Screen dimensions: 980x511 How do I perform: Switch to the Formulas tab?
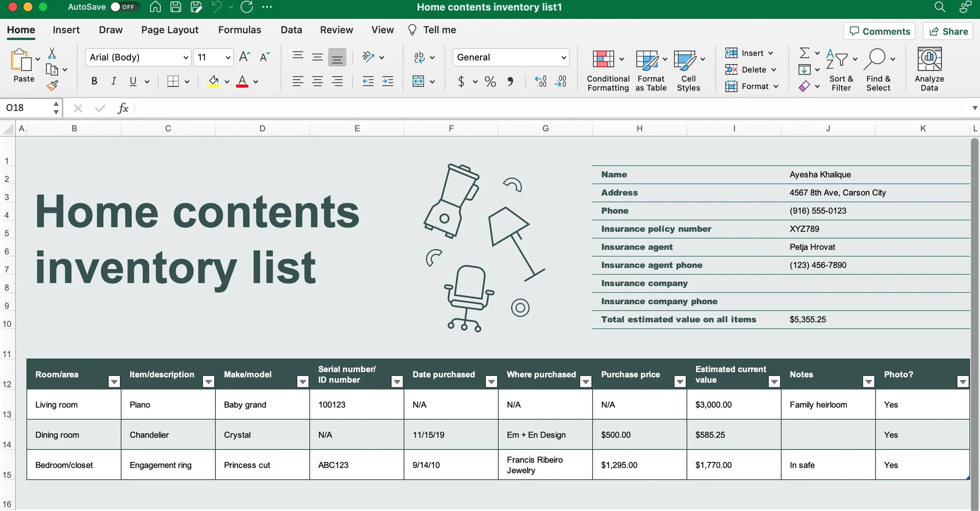[x=240, y=29]
